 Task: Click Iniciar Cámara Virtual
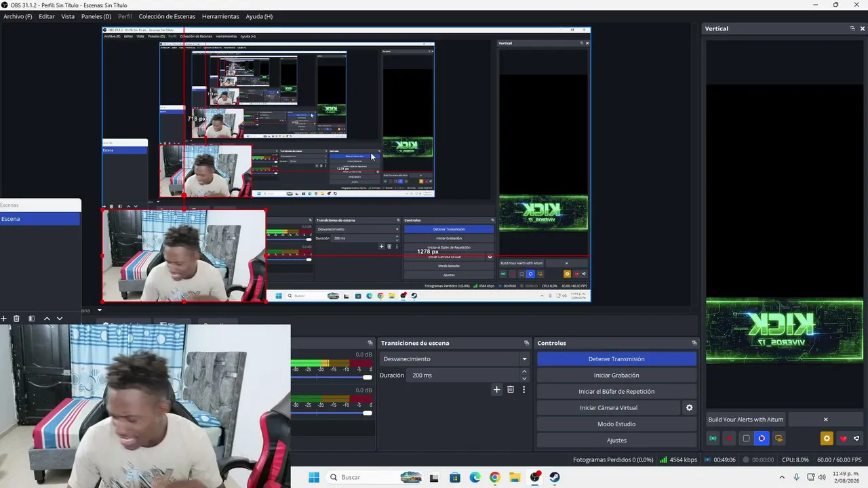(x=608, y=408)
